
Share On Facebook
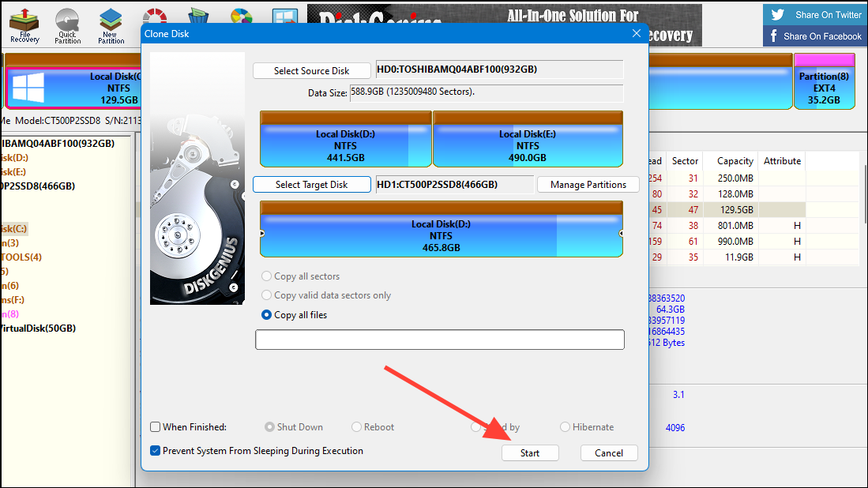pos(815,36)
